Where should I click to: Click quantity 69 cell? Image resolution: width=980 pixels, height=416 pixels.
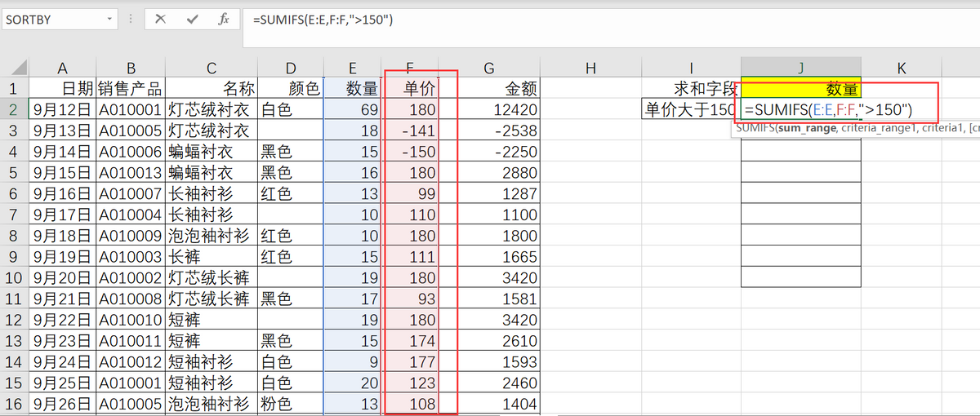pyautogui.click(x=352, y=109)
